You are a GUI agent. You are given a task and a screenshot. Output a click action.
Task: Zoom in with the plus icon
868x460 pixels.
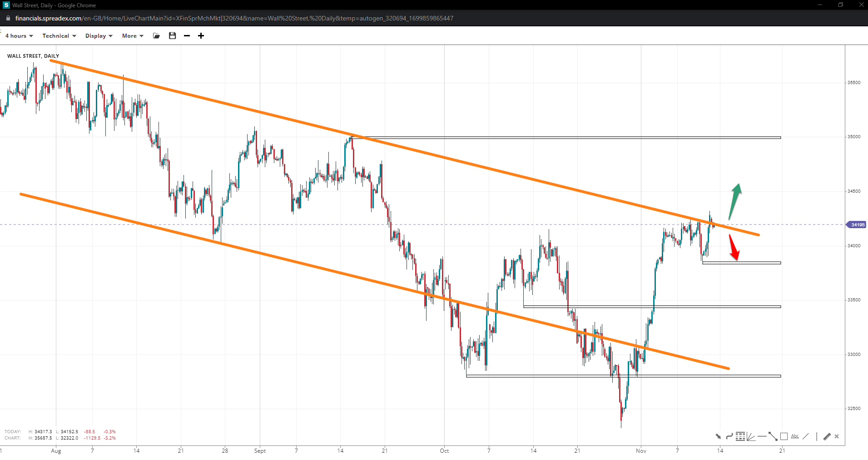[x=201, y=36]
